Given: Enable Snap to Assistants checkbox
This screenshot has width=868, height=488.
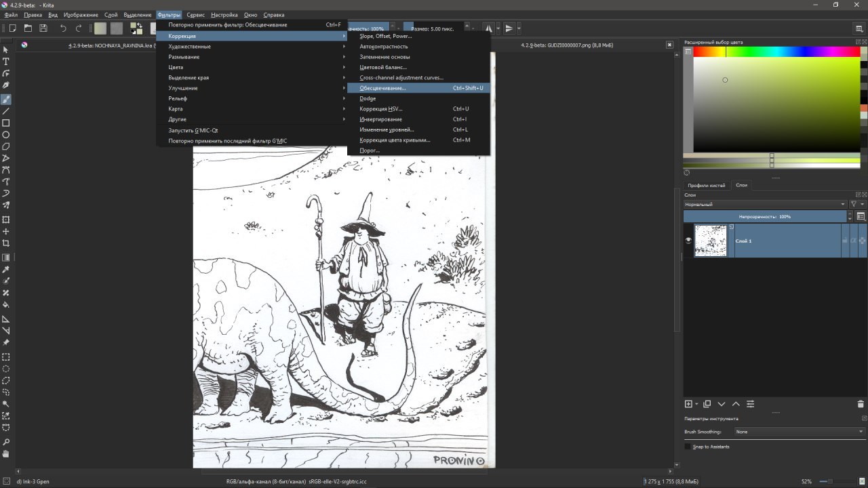Looking at the screenshot, I should click(688, 447).
